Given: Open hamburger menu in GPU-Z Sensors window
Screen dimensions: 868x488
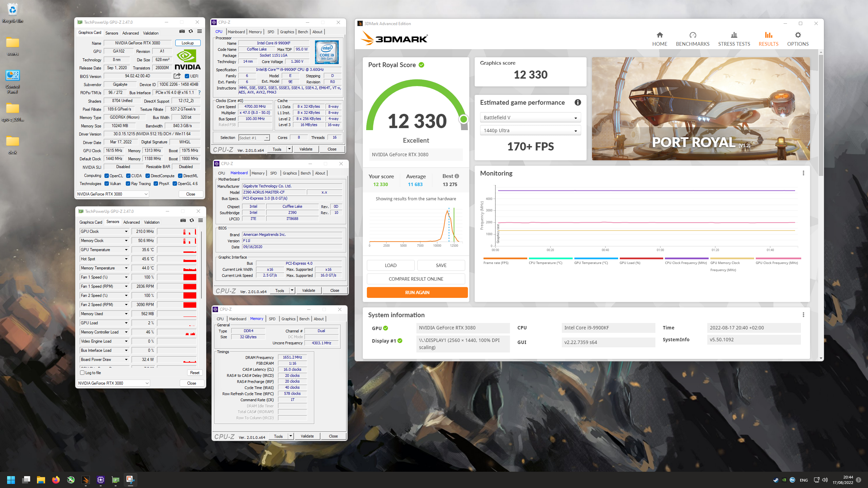Looking at the screenshot, I should pos(201,221).
